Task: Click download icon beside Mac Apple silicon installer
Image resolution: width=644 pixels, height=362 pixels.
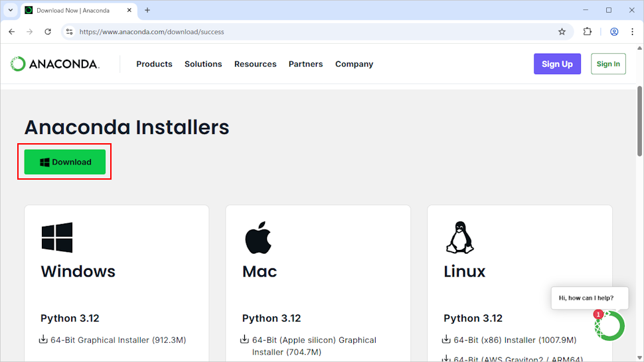Action: point(244,339)
